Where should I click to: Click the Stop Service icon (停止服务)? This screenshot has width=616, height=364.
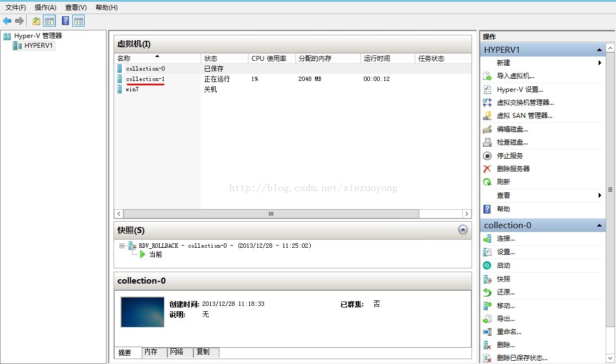487,156
